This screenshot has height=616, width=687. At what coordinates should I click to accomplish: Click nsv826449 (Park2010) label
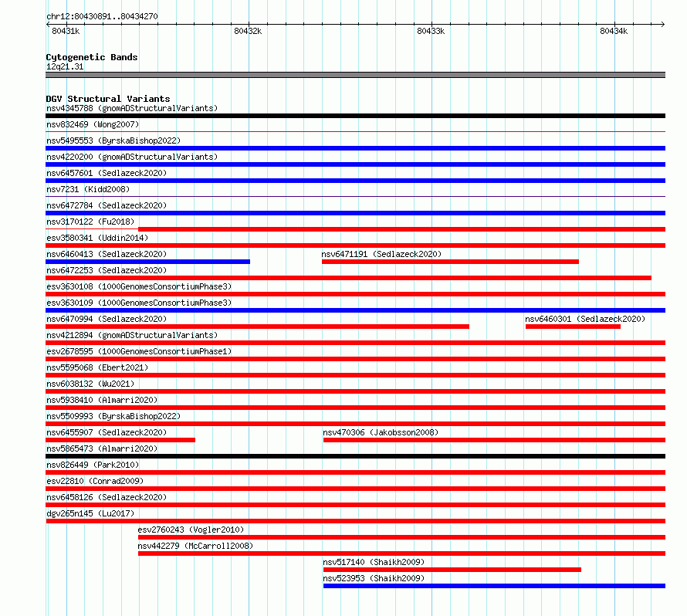click(93, 465)
